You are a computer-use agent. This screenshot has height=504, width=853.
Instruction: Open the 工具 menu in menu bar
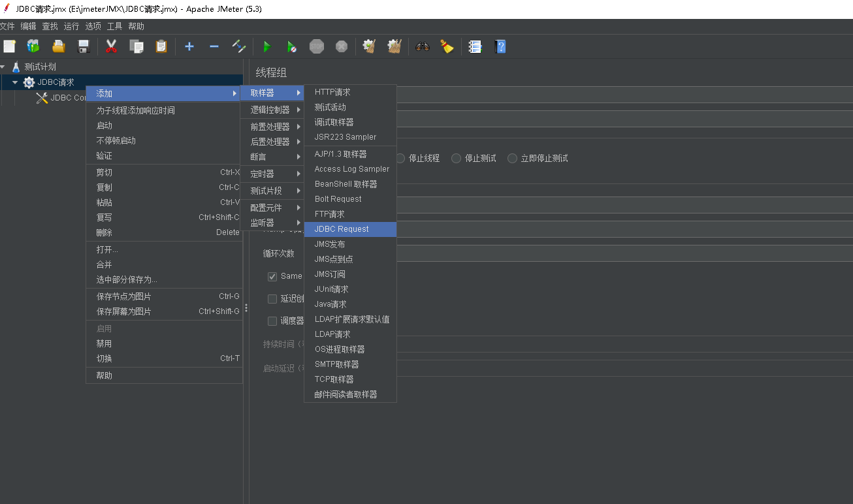point(114,26)
